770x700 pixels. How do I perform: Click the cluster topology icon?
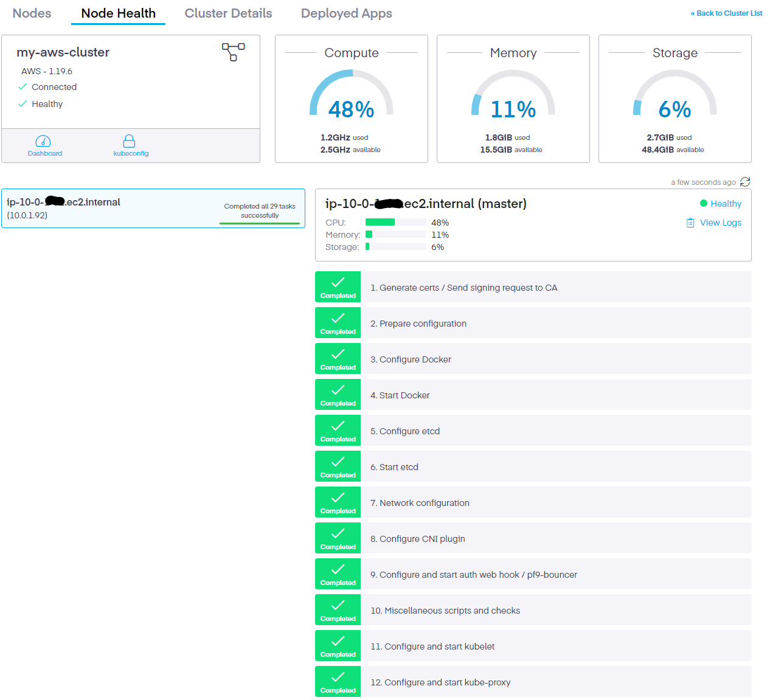(233, 52)
